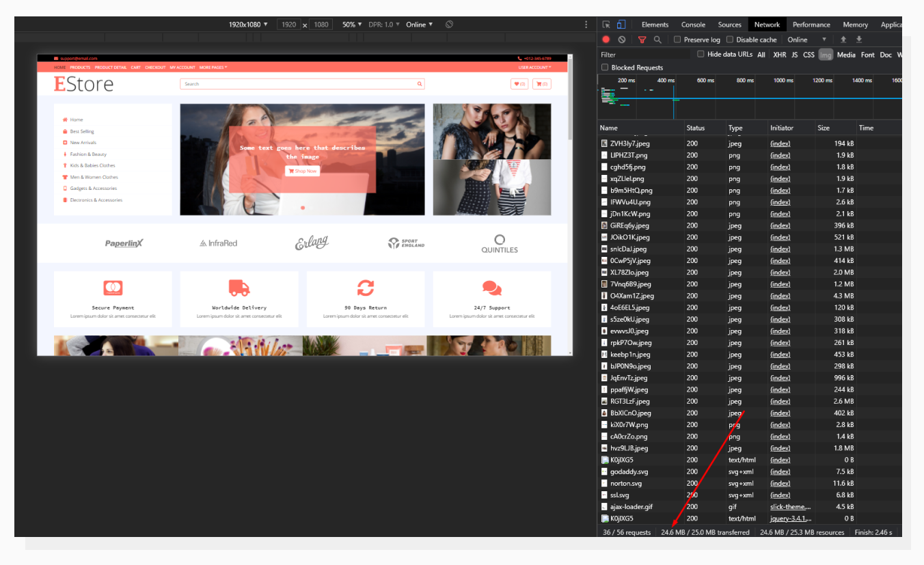Stop recording network log
Viewport: 924px width, 565px height.
click(606, 39)
